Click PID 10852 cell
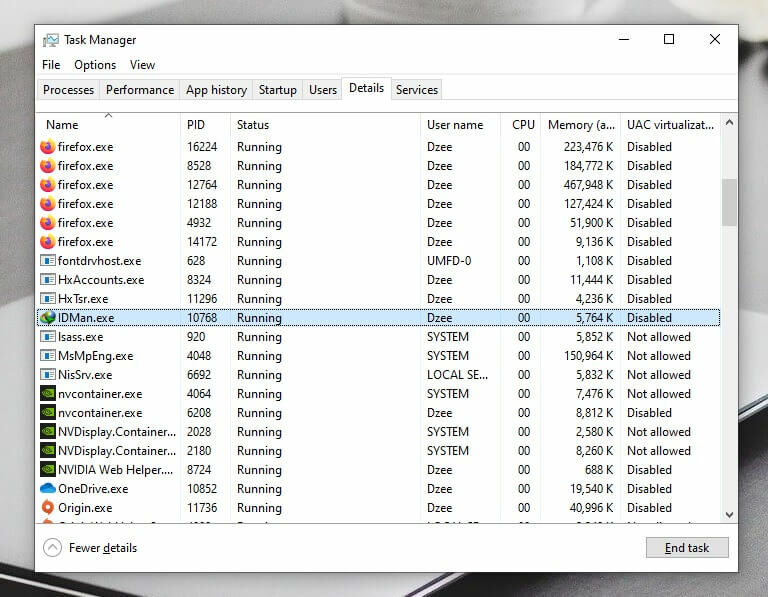This screenshot has width=768, height=597. (202, 489)
